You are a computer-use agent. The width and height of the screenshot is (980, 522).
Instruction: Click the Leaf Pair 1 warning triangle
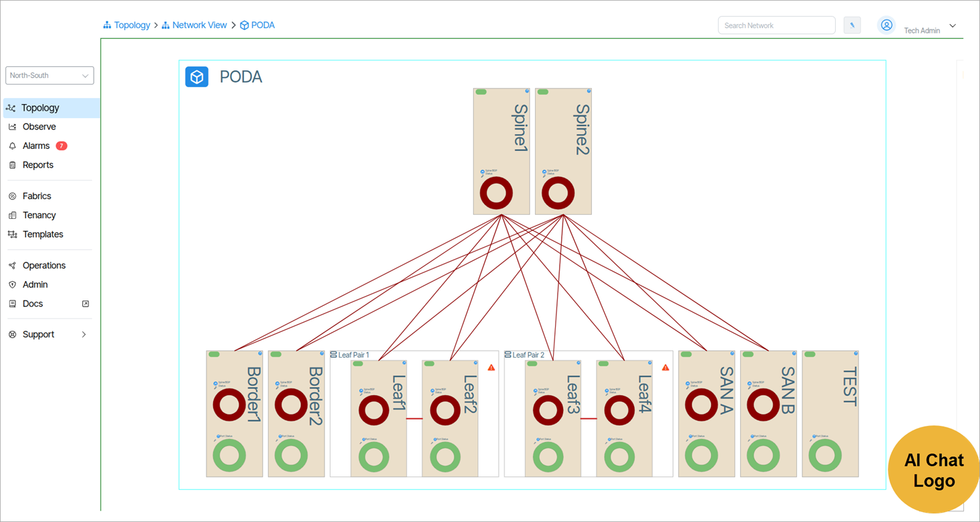coord(491,368)
